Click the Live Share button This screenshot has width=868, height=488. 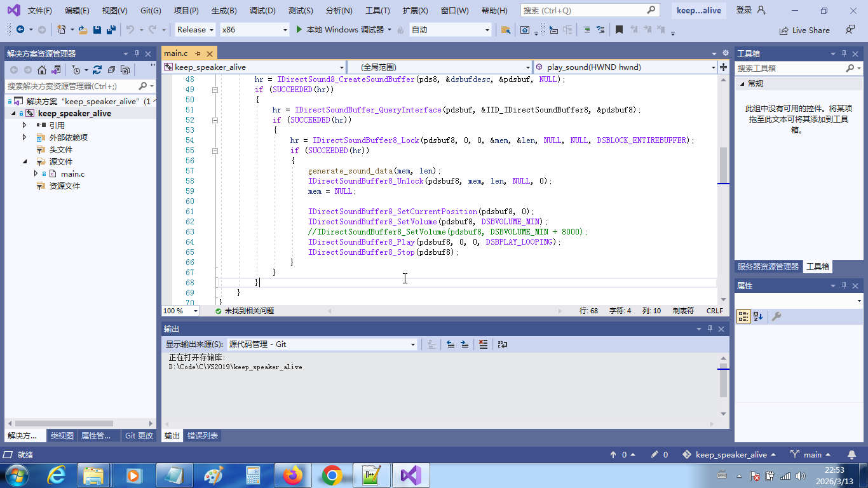tap(804, 30)
